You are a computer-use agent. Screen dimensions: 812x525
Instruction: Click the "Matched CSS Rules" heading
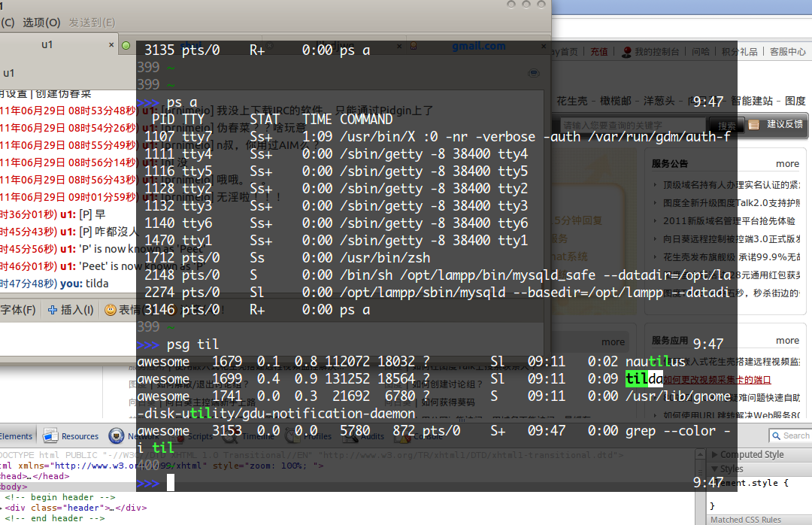click(746, 520)
